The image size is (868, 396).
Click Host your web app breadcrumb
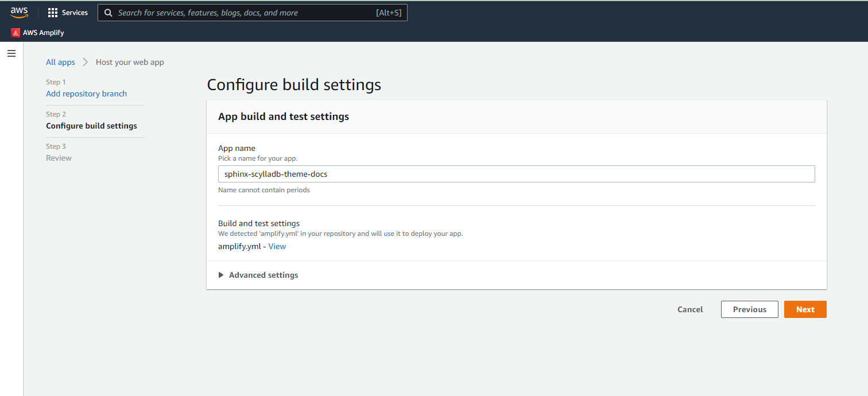pyautogui.click(x=130, y=62)
